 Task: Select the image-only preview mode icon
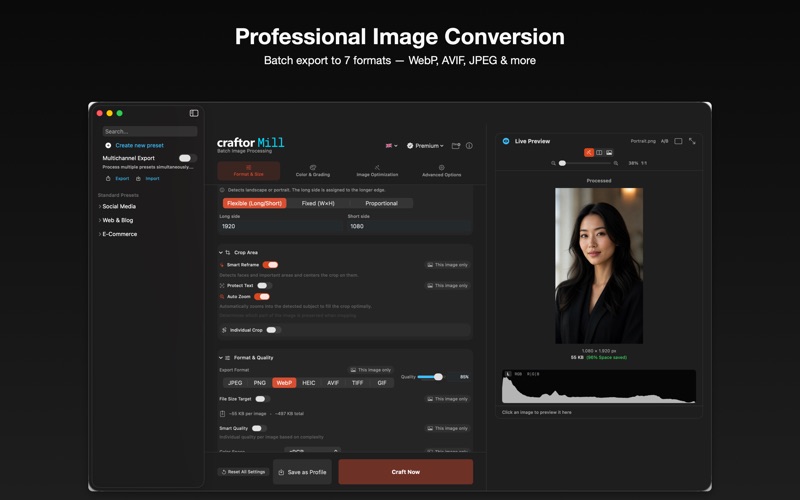609,153
